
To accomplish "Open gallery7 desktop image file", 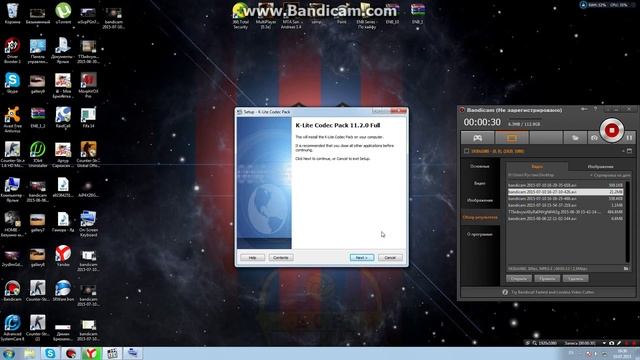I will coord(38,221).
